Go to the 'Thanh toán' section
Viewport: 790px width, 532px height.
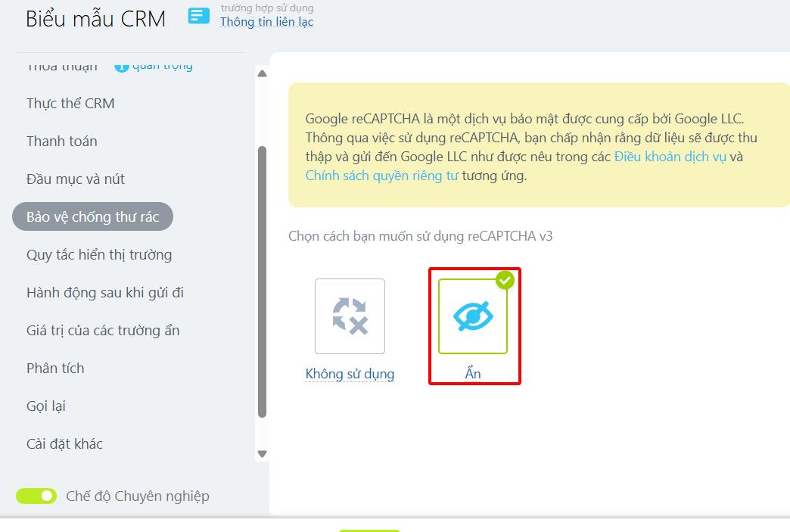click(x=62, y=141)
